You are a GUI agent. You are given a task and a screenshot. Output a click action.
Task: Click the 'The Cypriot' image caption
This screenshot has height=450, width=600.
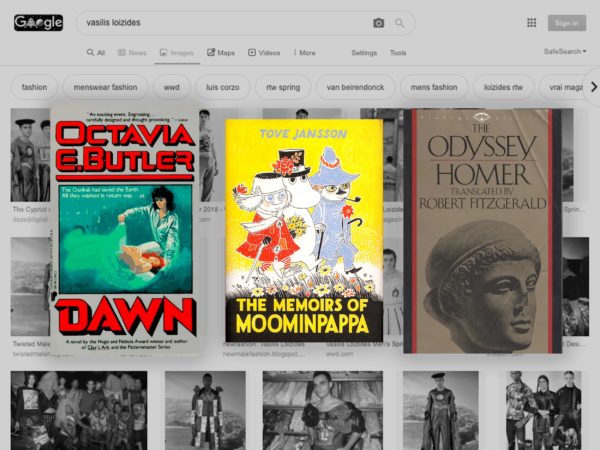[31, 210]
